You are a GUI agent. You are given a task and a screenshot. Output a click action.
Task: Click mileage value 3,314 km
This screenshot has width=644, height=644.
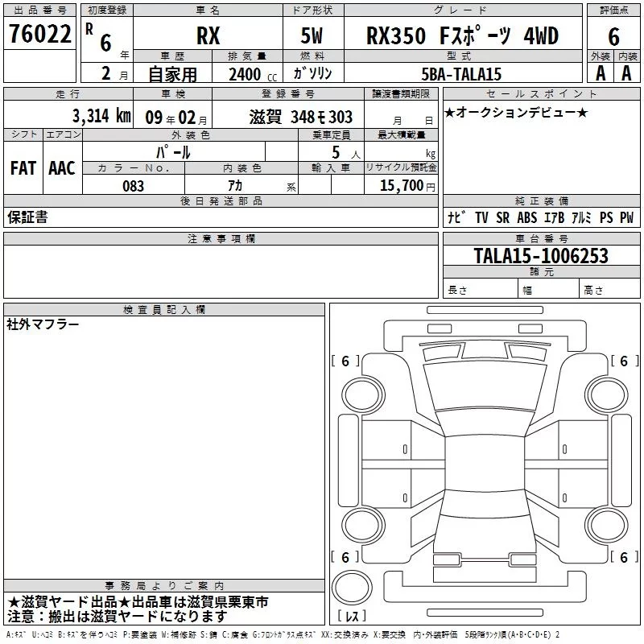(102, 116)
